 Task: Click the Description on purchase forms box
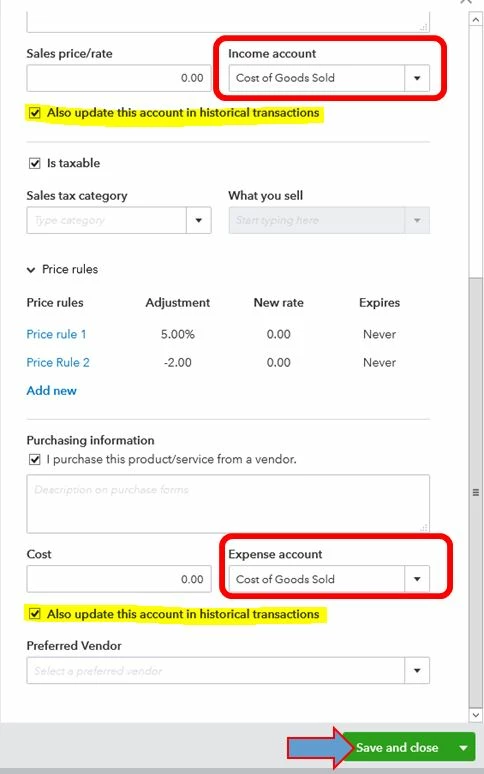[228, 504]
